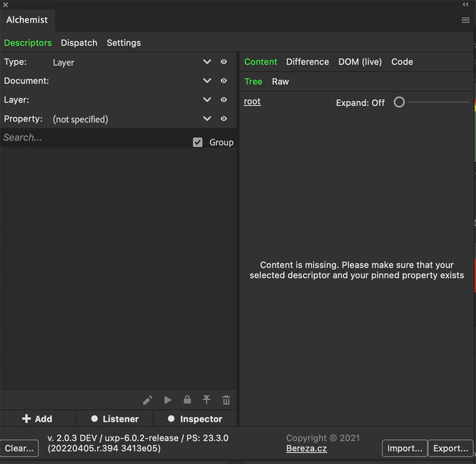
Task: Collapse panel with double-arrow icon
Action: click(x=466, y=4)
